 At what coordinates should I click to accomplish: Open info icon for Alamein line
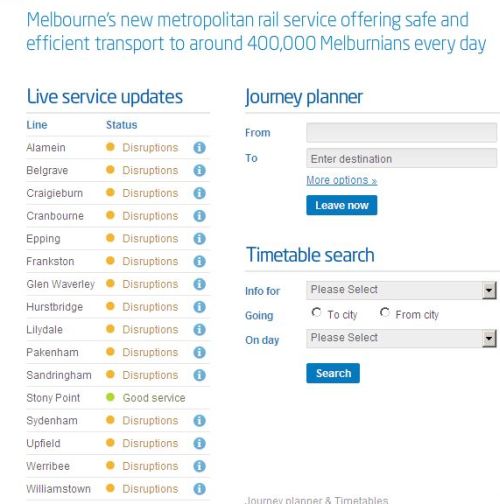pyautogui.click(x=199, y=147)
